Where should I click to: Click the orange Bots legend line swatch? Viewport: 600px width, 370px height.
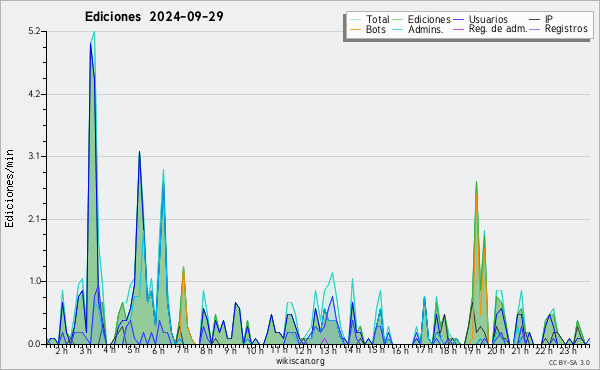tap(355, 29)
